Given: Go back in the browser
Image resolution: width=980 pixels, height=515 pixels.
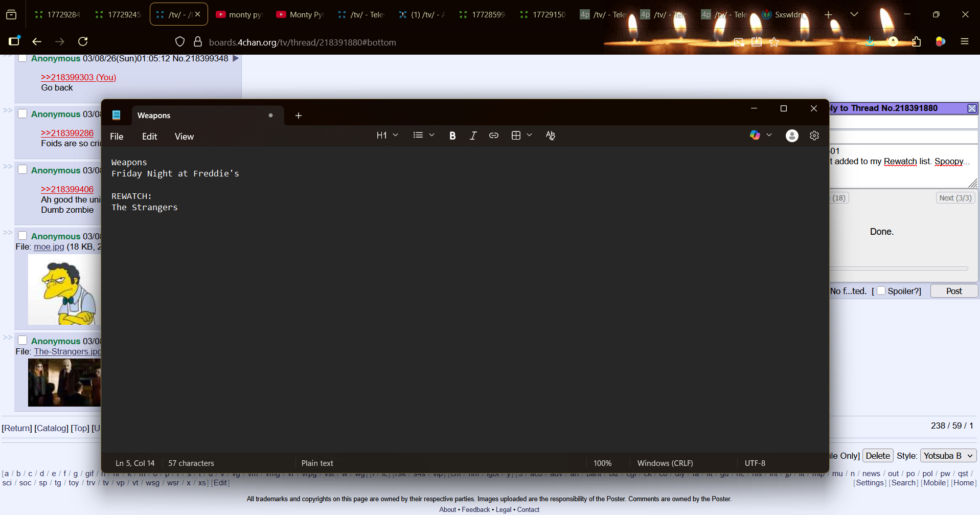Looking at the screenshot, I should point(37,41).
